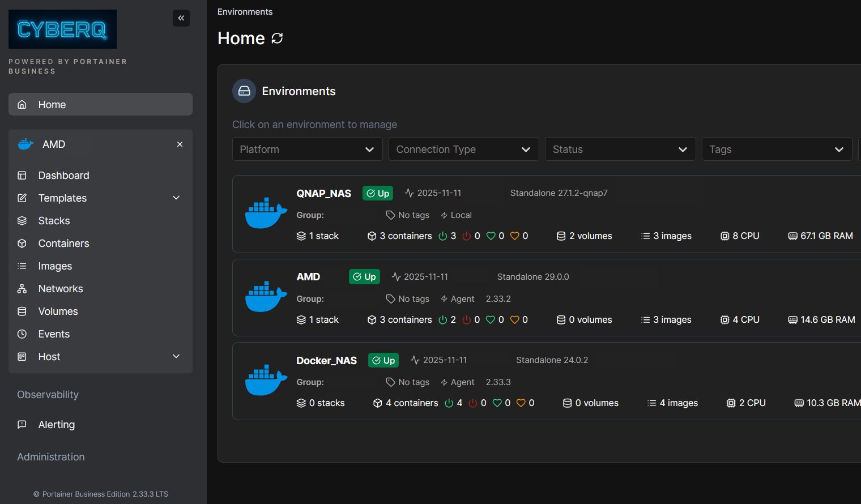The height and width of the screenshot is (504, 861).
Task: Open Containers in the sidebar
Action: [63, 244]
